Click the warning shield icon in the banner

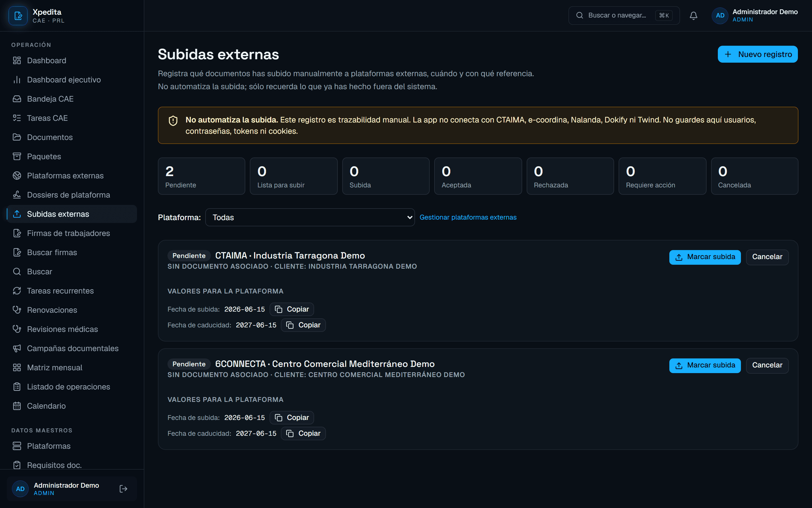(173, 121)
